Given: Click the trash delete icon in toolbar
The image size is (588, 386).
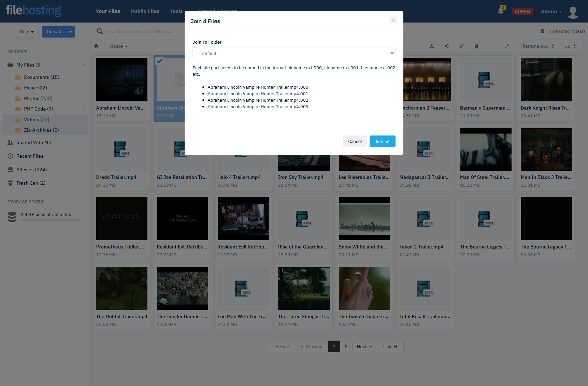Looking at the screenshot, I should (477, 46).
